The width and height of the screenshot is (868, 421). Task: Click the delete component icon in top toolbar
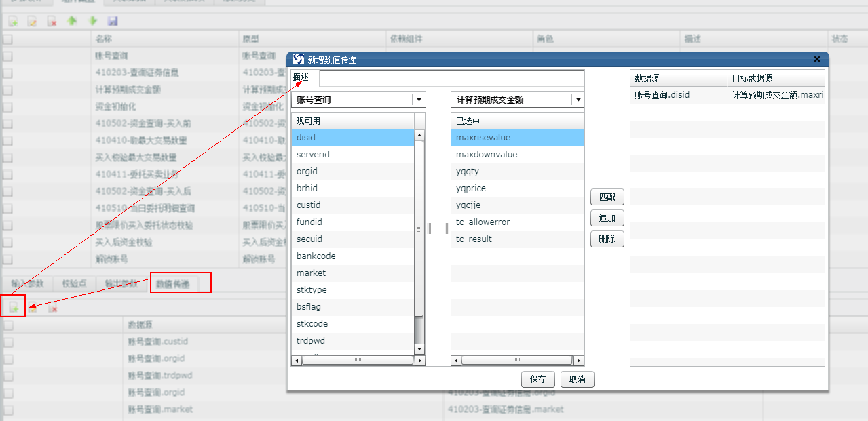tap(52, 22)
